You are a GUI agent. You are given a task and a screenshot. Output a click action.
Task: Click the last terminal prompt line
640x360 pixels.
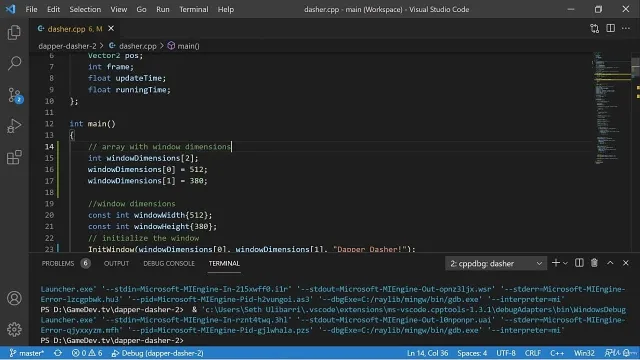pyautogui.click(x=112, y=340)
